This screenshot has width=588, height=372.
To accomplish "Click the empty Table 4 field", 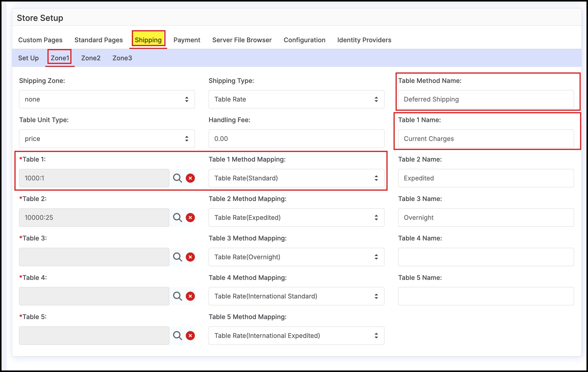I will point(94,296).
